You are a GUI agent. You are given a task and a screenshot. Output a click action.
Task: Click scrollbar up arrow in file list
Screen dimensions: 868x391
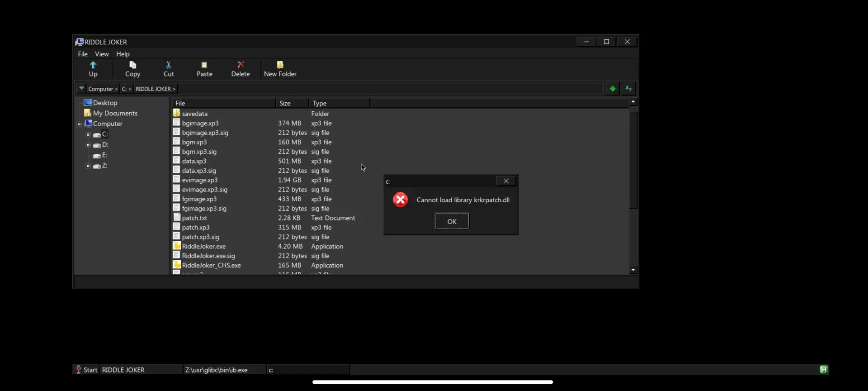pos(633,102)
